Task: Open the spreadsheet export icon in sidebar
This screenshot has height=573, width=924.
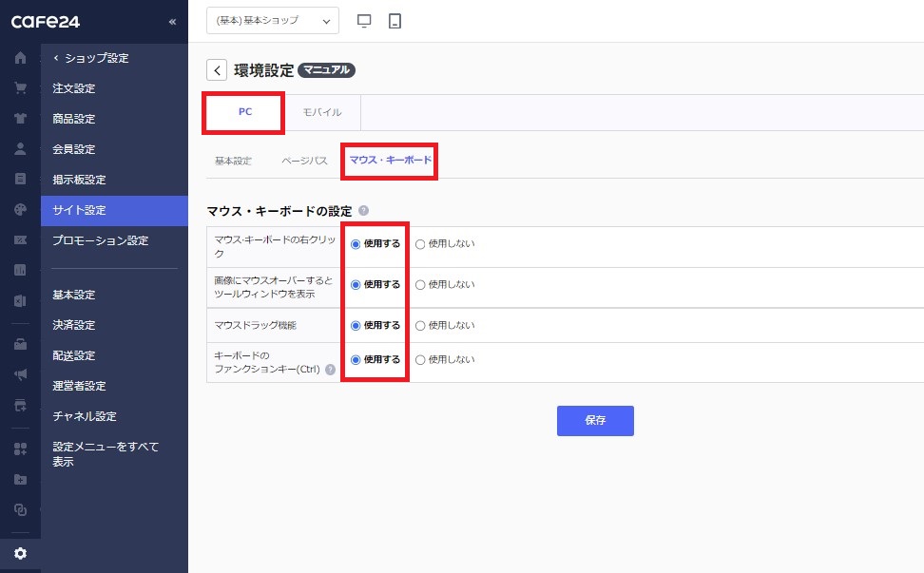Action: 20,301
